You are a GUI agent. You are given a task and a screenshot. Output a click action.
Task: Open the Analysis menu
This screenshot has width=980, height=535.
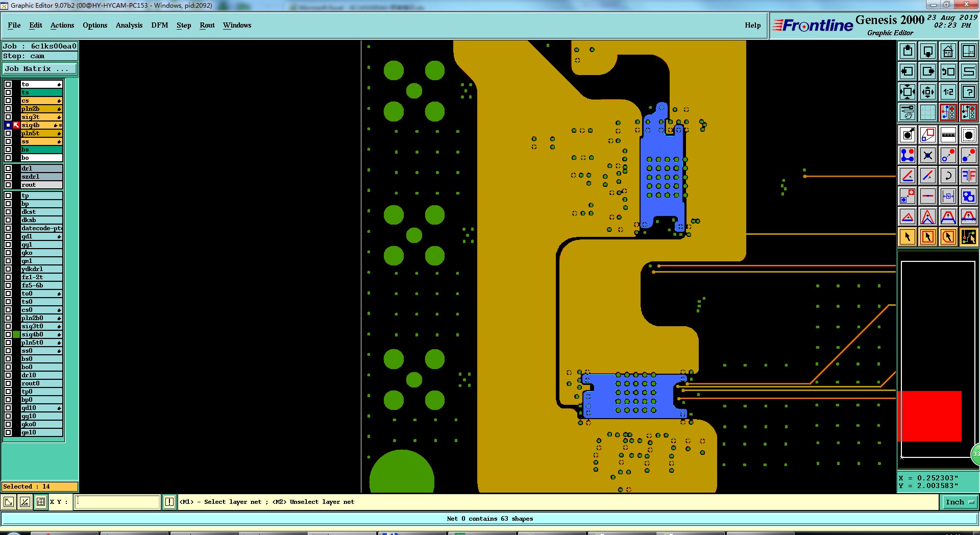tap(129, 25)
